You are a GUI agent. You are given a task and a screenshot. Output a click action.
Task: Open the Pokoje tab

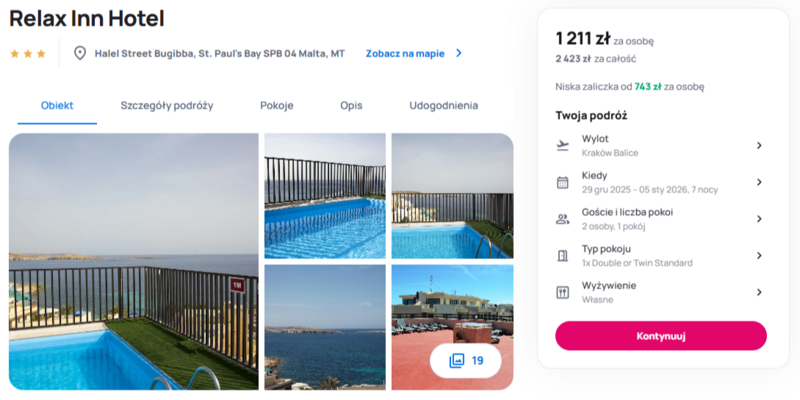(277, 106)
